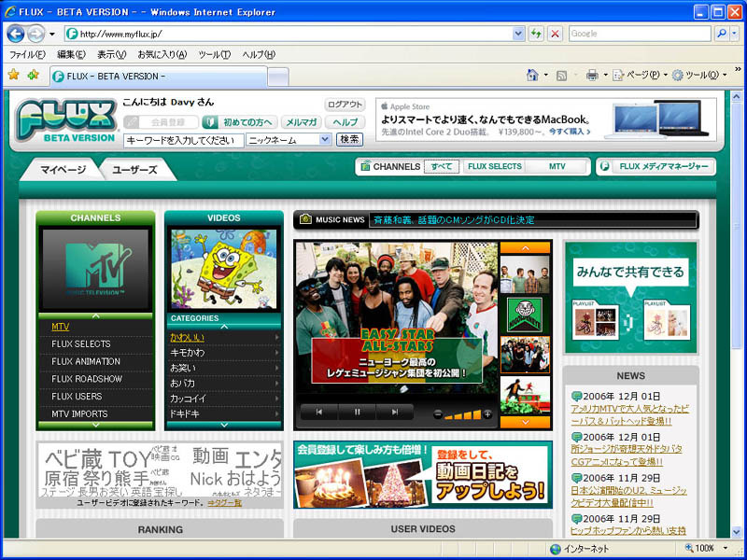Click the 検索 search button
This screenshot has height=560, width=747.
coord(349,139)
